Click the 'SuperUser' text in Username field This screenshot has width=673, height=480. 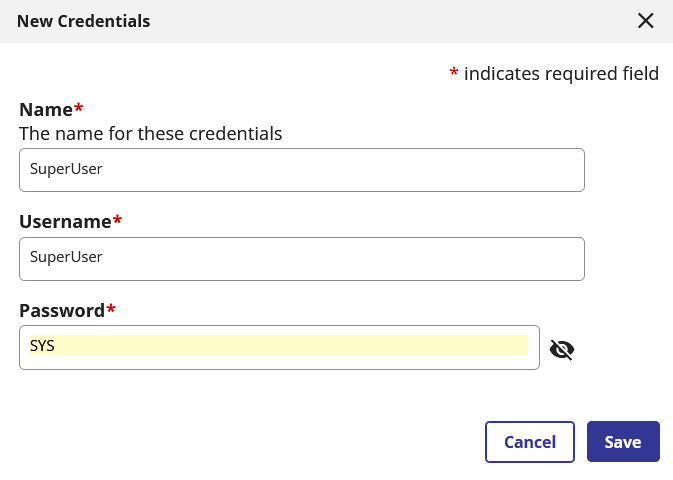coord(66,257)
